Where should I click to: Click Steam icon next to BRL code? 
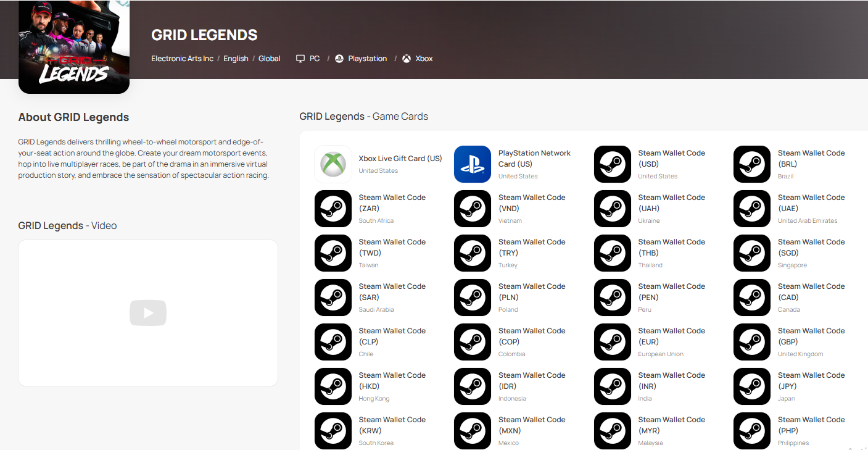point(752,164)
